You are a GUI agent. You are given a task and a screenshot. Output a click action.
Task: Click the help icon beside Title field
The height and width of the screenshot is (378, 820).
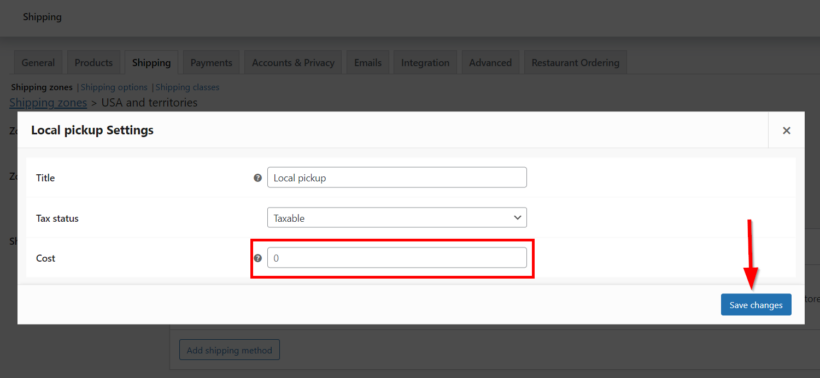coord(257,178)
